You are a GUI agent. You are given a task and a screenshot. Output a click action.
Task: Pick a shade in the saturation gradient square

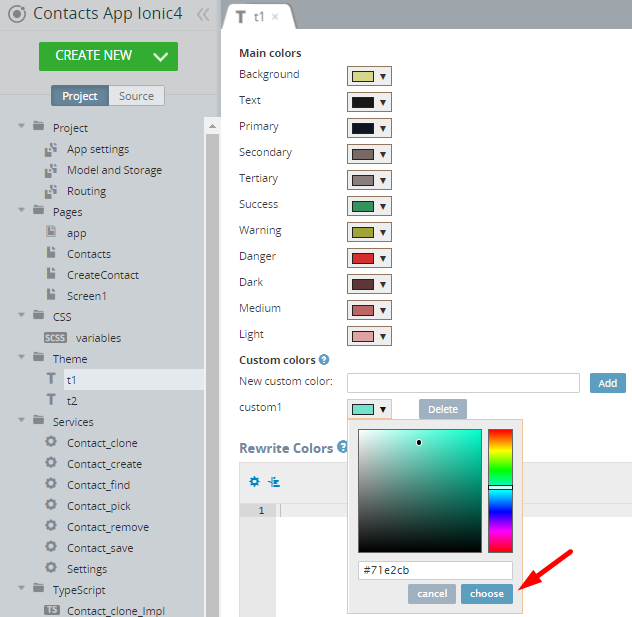click(420, 491)
